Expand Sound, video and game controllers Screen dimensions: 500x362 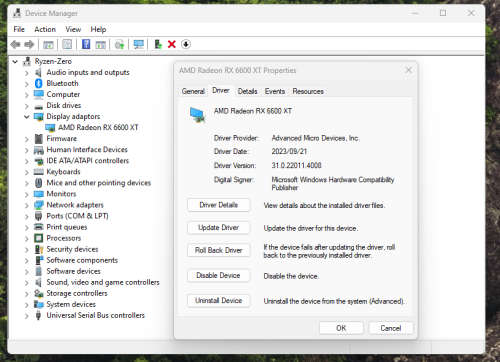(x=27, y=282)
